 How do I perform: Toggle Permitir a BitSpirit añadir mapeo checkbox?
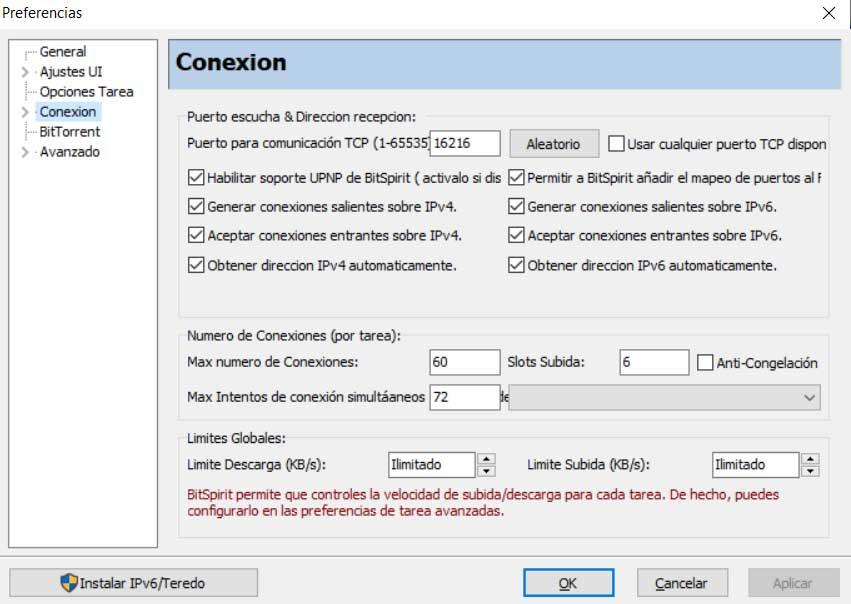click(516, 177)
